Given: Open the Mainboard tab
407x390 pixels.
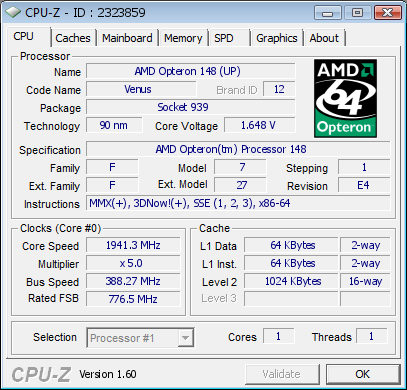Looking at the screenshot, I should click(127, 38).
